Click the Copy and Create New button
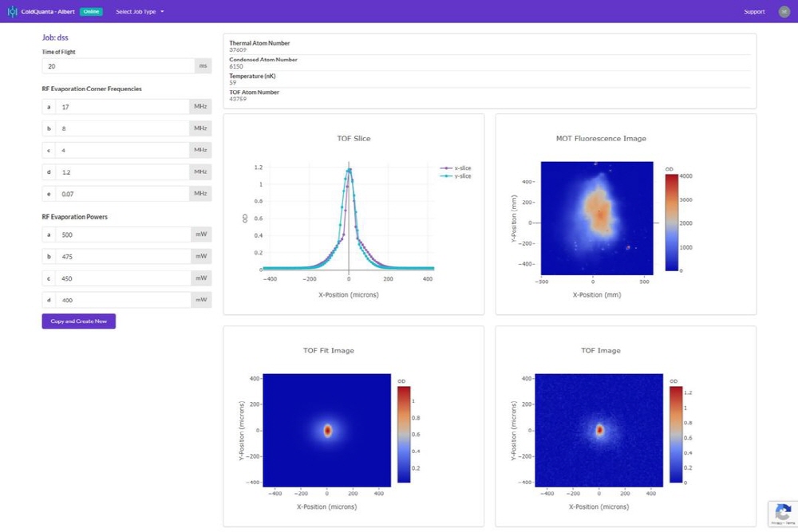Viewport: 798px width, 532px height. point(78,321)
